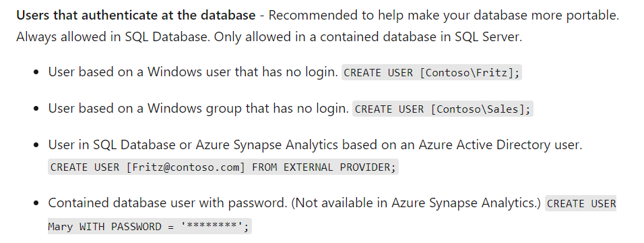
Task: Click 'Fritz@contoso.com' in the code snippet
Action: tap(186, 167)
